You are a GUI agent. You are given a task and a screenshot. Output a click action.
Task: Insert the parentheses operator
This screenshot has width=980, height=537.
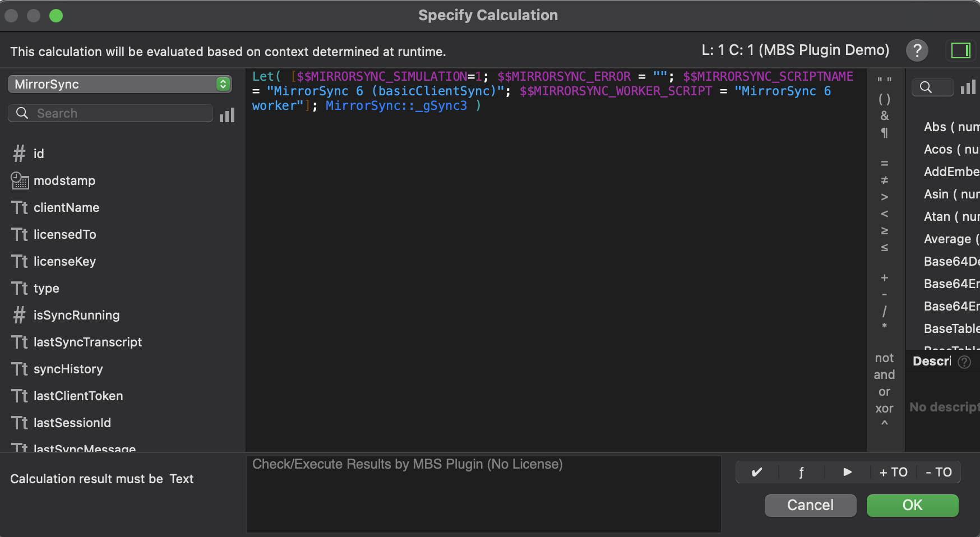(x=884, y=99)
